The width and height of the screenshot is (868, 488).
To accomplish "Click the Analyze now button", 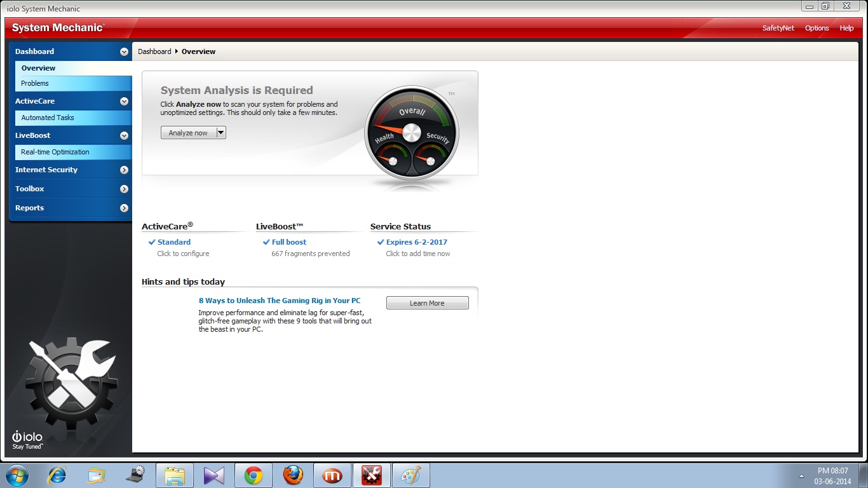I will [189, 133].
